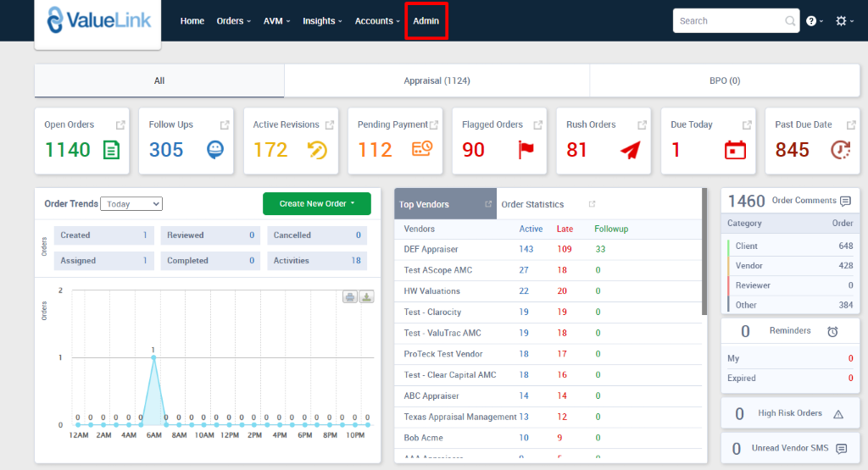Screen dimensions: 868x470
Task: Click the Past Due Date clock icon
Action: (x=840, y=150)
